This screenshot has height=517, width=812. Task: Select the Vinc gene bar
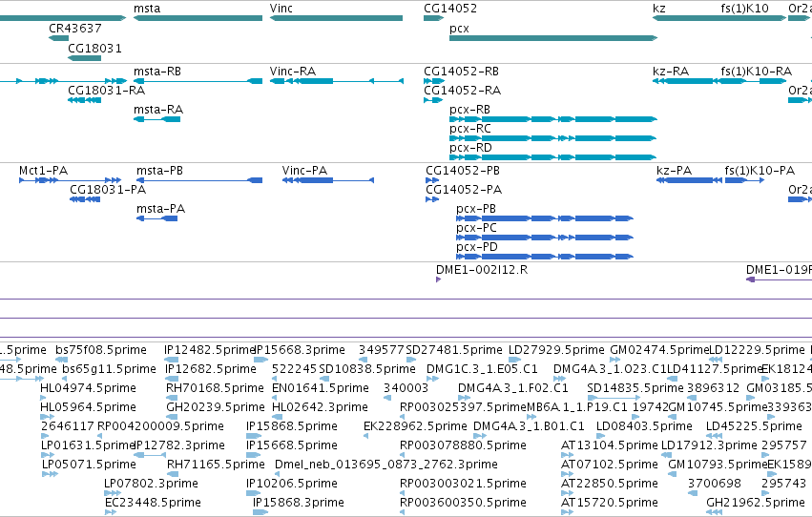click(336, 18)
